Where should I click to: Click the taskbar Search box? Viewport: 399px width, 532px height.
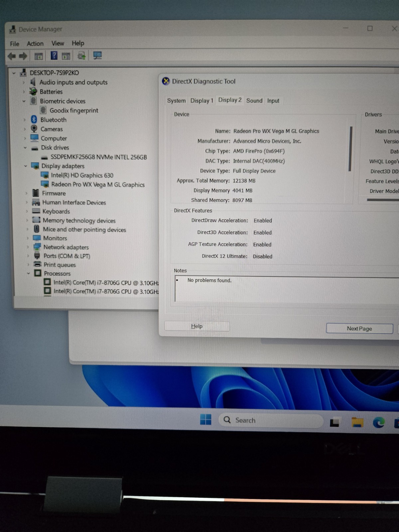pos(271,420)
